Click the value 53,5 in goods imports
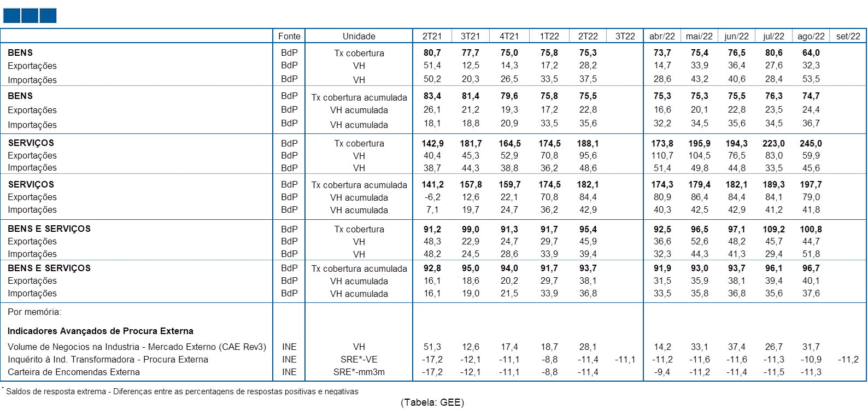 tap(811, 79)
